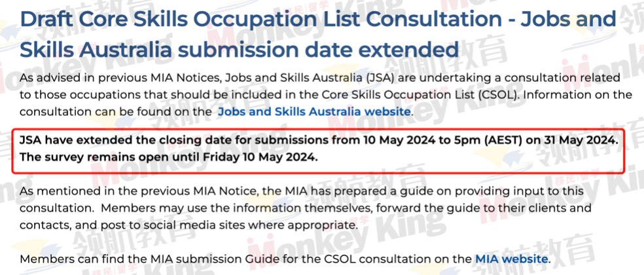The height and width of the screenshot is (275, 644).
Task: Open the MIA website link
Action: pyautogui.click(x=511, y=259)
